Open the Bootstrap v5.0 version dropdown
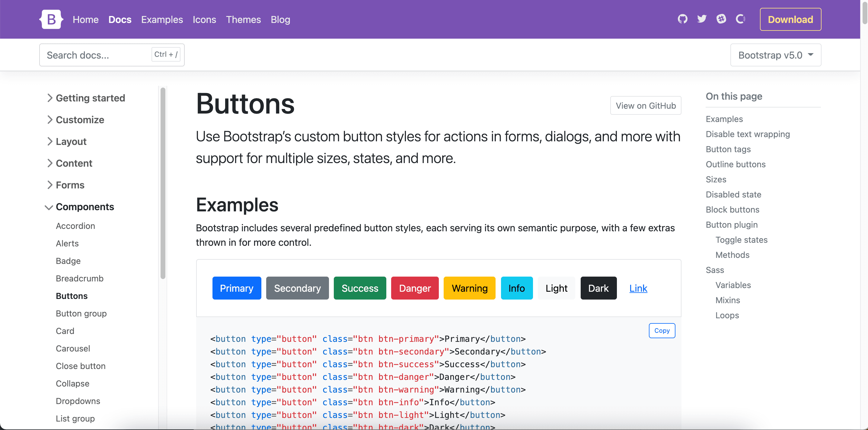Image resolution: width=868 pixels, height=430 pixels. 776,55
